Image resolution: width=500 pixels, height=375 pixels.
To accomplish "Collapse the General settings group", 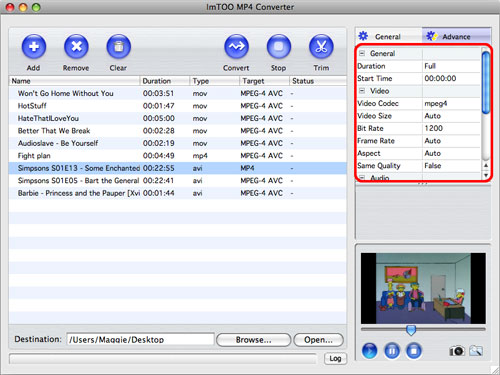I will 362,53.
